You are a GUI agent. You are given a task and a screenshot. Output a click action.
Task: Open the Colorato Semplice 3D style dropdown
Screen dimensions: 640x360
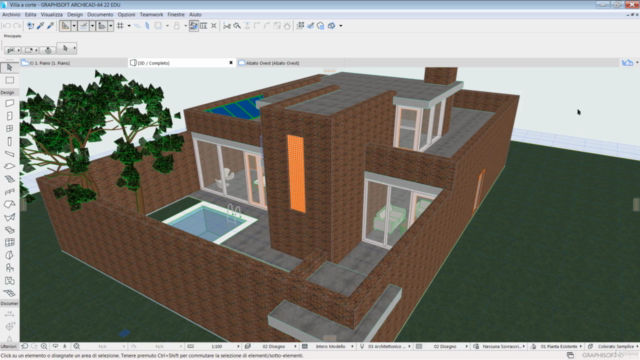[637, 347]
